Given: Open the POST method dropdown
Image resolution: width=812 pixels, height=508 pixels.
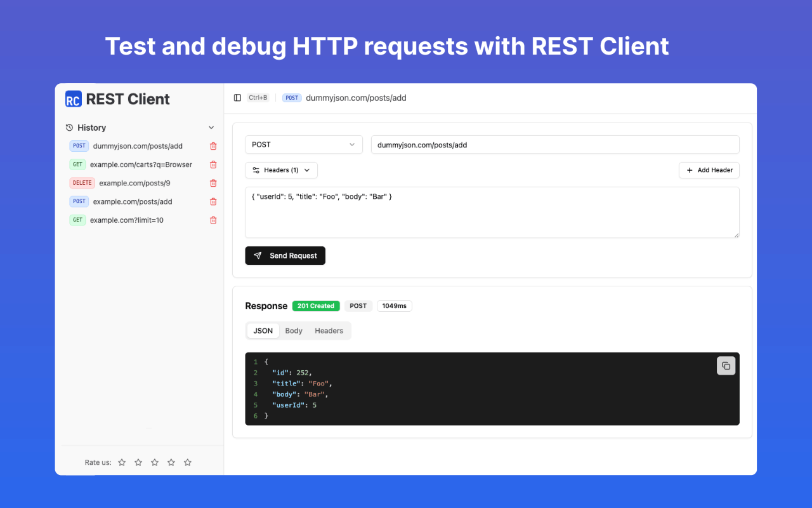Looking at the screenshot, I should click(x=303, y=144).
